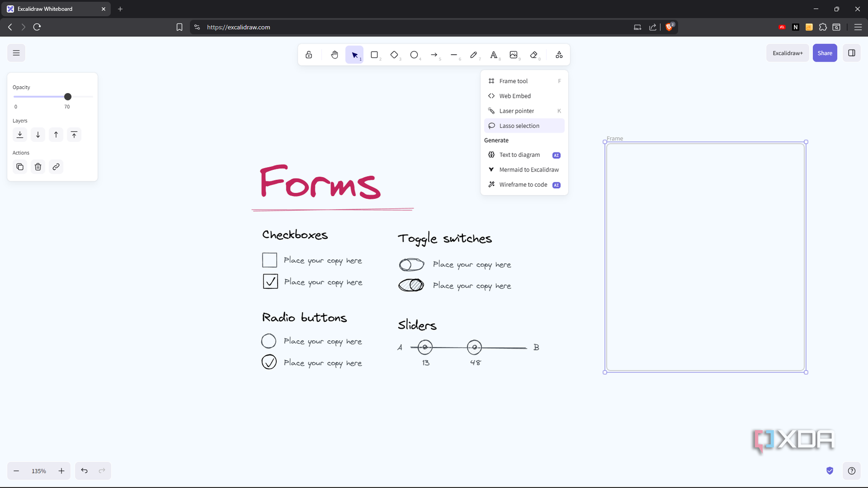Open the browser extensions puzzle icon
This screenshot has height=488, width=868.
(823, 27)
